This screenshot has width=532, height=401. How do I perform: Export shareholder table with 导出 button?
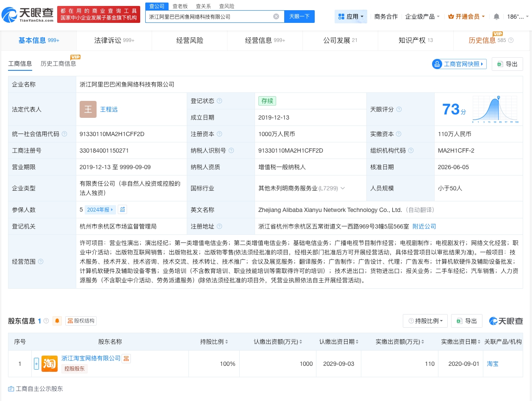point(467,321)
